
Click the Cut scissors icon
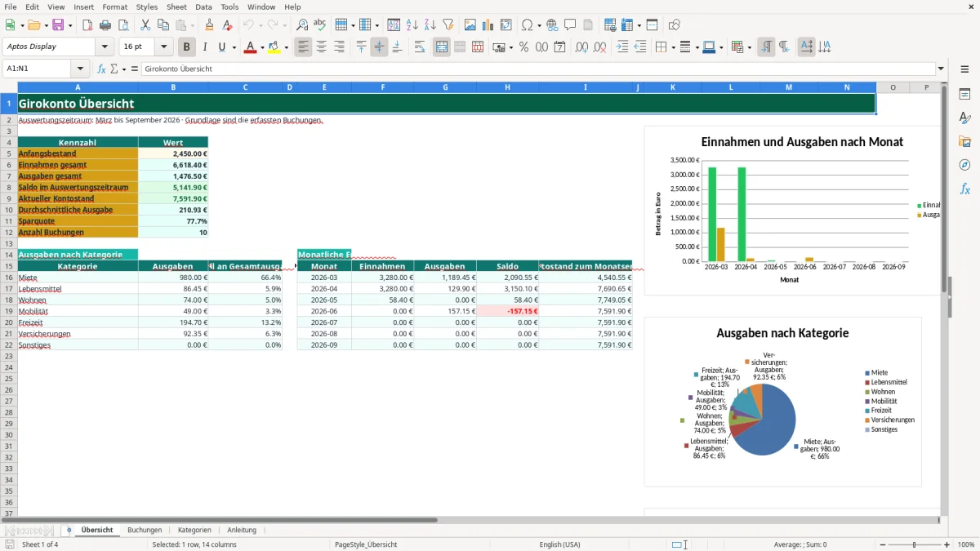coord(145,25)
